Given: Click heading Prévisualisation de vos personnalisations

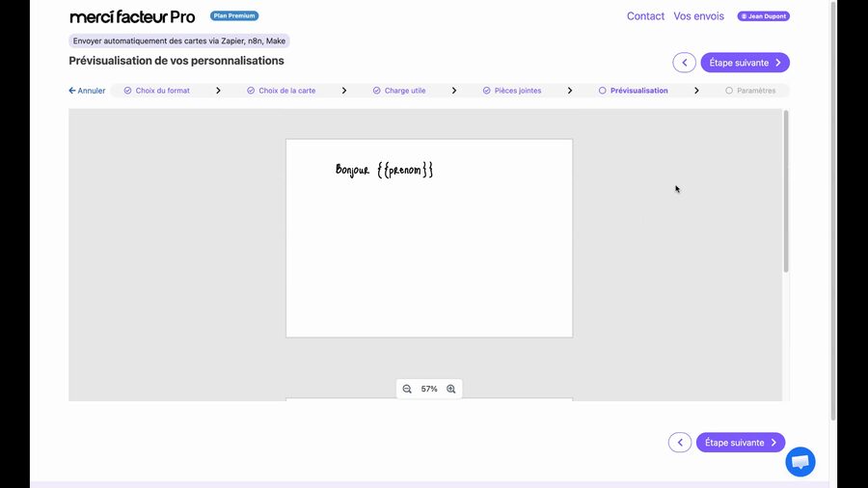Looking at the screenshot, I should pos(176,61).
